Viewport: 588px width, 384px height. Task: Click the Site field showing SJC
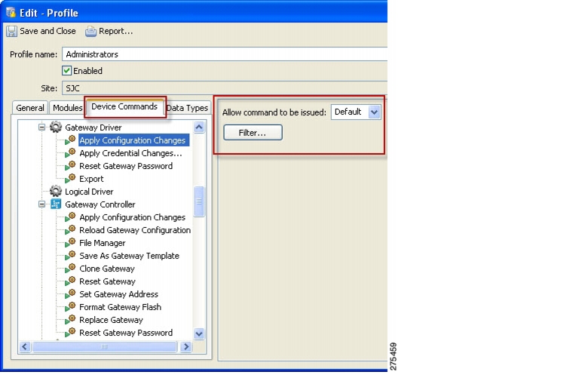tap(224, 88)
